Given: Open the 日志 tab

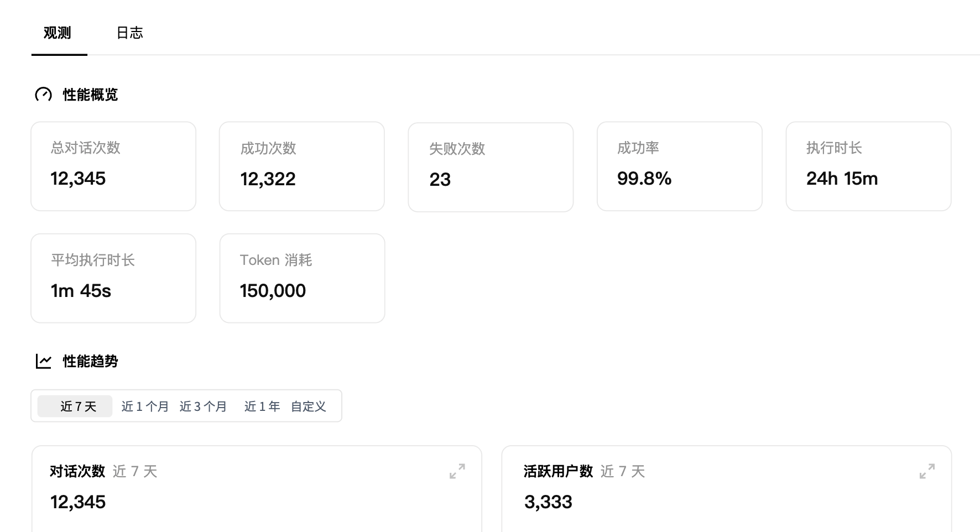Looking at the screenshot, I should pos(130,33).
